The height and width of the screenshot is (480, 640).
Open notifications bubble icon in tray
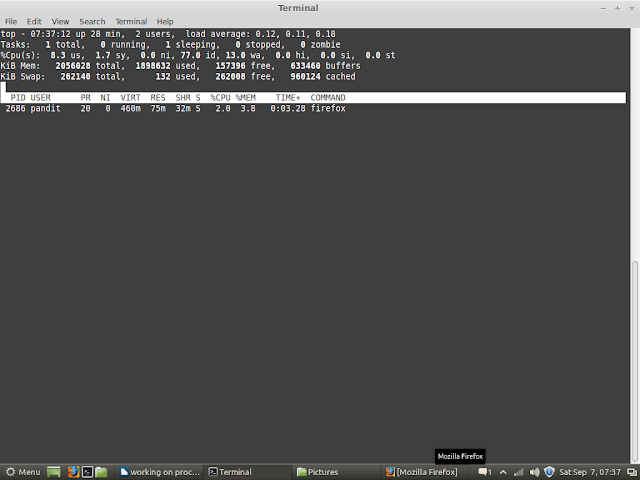click(x=484, y=472)
